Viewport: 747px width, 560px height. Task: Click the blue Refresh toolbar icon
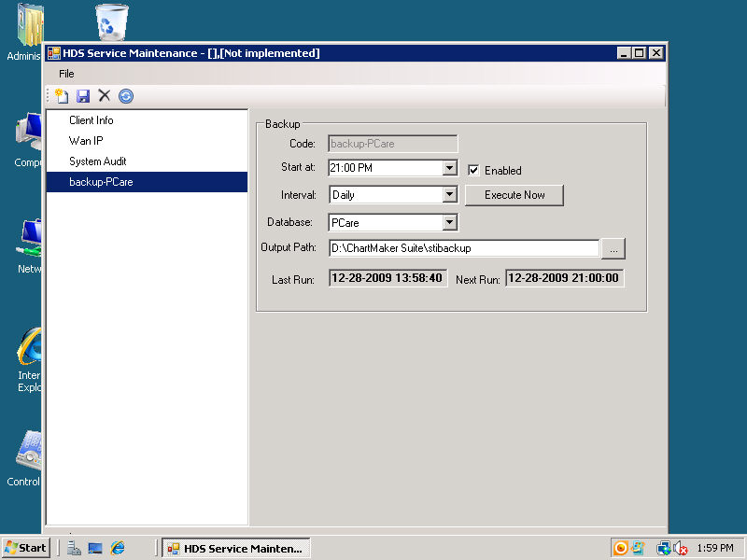pos(126,95)
